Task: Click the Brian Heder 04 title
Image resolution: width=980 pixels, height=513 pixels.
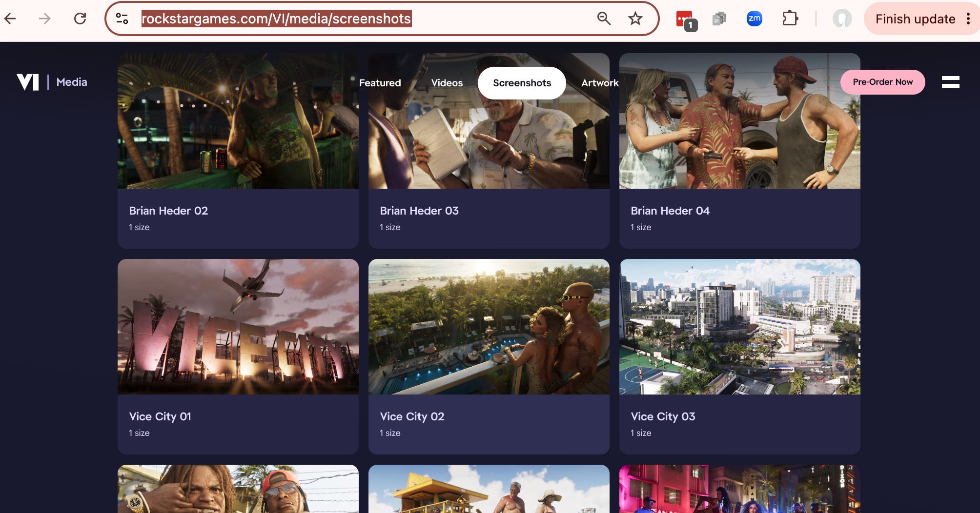Action: click(670, 211)
